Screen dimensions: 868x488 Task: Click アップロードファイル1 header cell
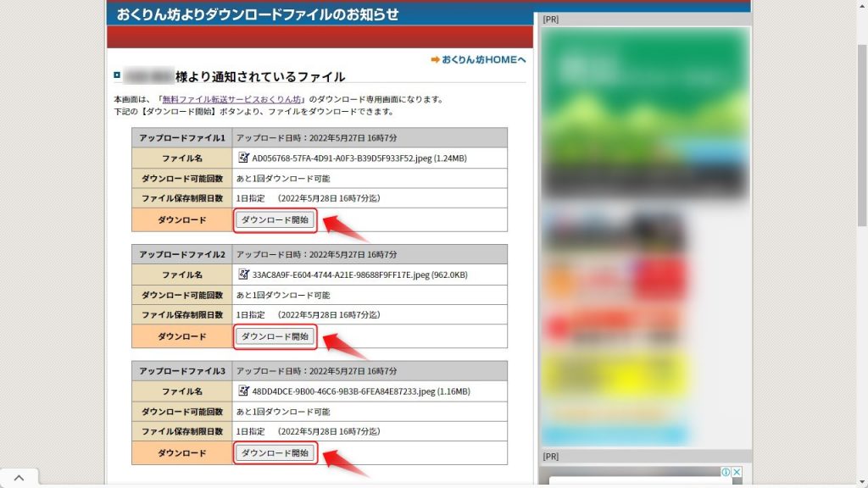(182, 138)
